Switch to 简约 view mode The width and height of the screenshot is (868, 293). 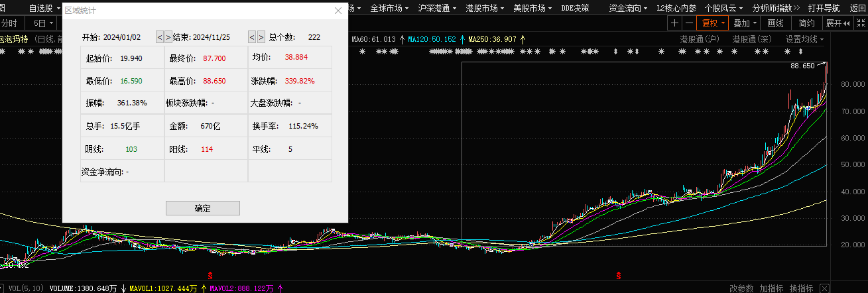[806, 23]
